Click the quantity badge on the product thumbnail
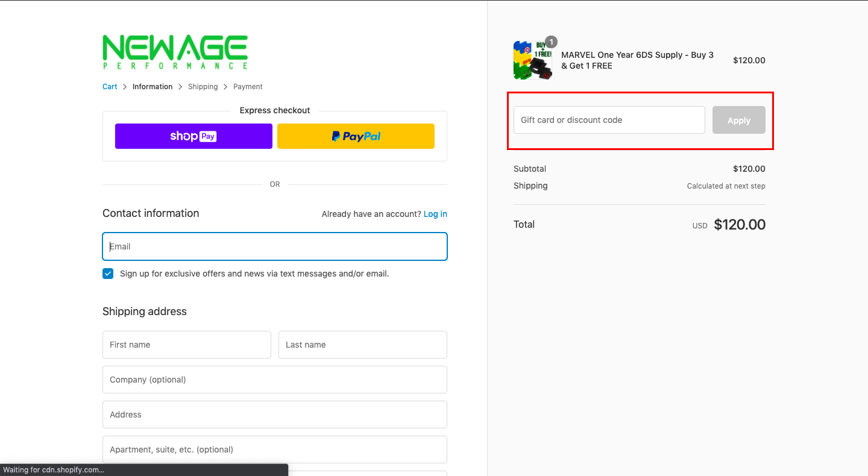Screen dimensions: 868x476 [551, 42]
